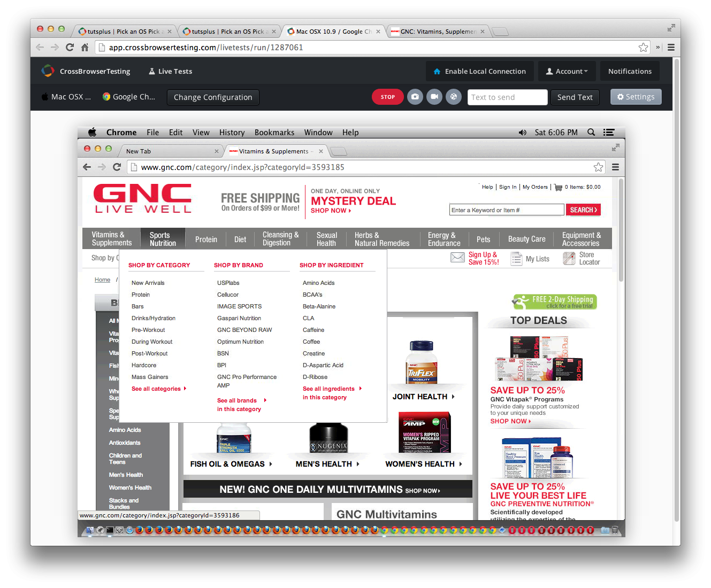Screen dimensions: 711x588
Task: Expand the Account dropdown
Action: pos(567,71)
